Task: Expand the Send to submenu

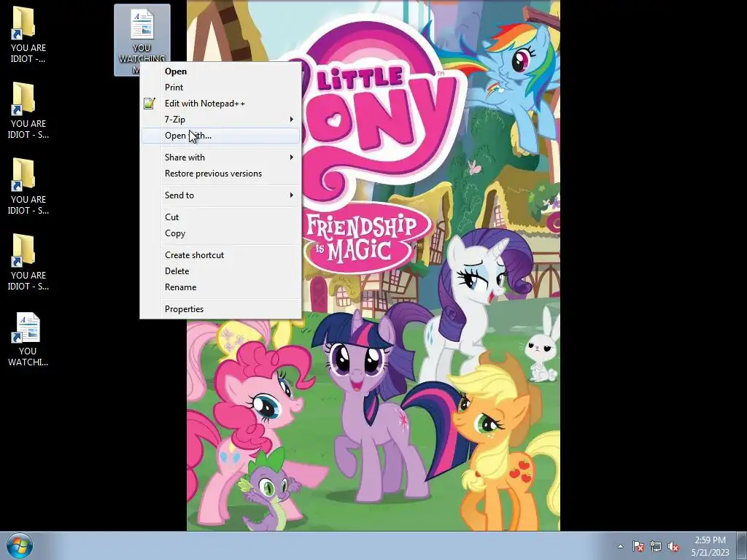Action: (x=220, y=195)
